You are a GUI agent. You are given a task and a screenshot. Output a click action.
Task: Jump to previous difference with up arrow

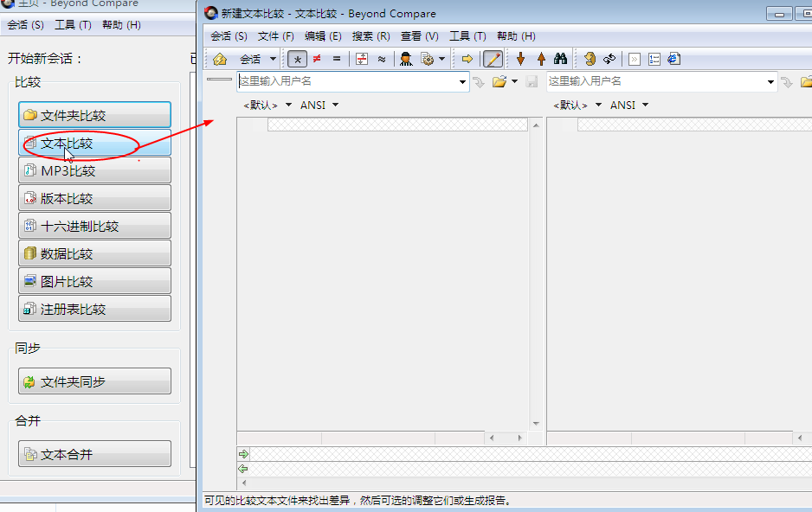541,59
